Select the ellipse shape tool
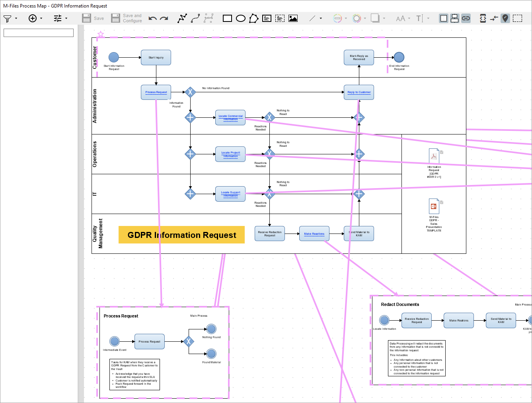This screenshot has height=403, width=532. point(240,18)
